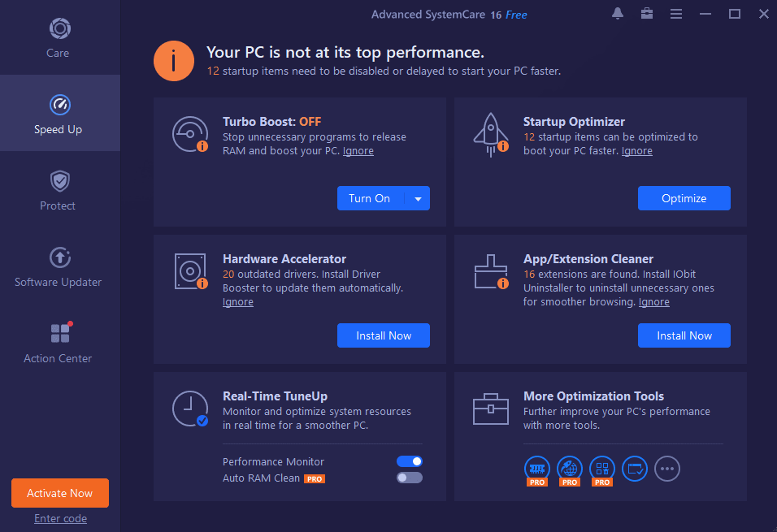Click the Hardware Accelerator drive icon
This screenshot has height=532, width=777.
tap(191, 271)
